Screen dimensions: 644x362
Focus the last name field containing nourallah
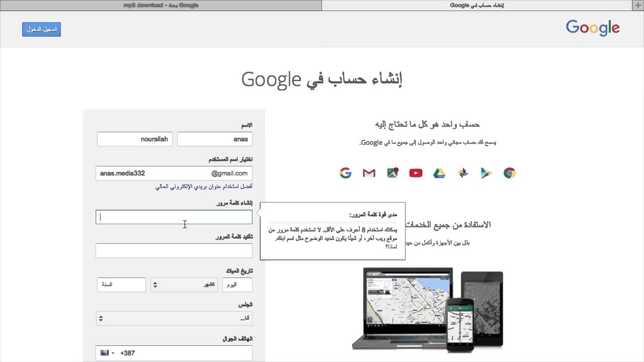point(135,139)
